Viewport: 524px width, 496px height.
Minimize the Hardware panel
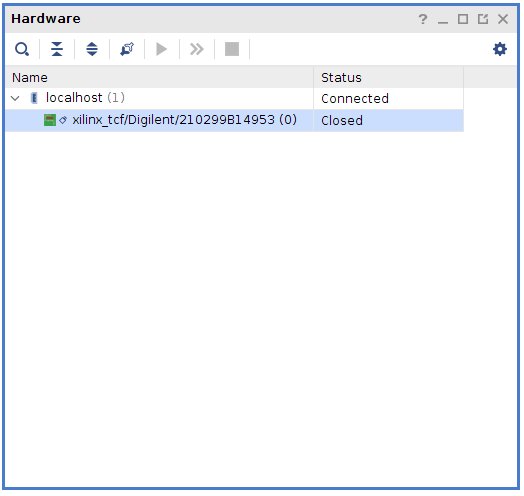click(443, 22)
